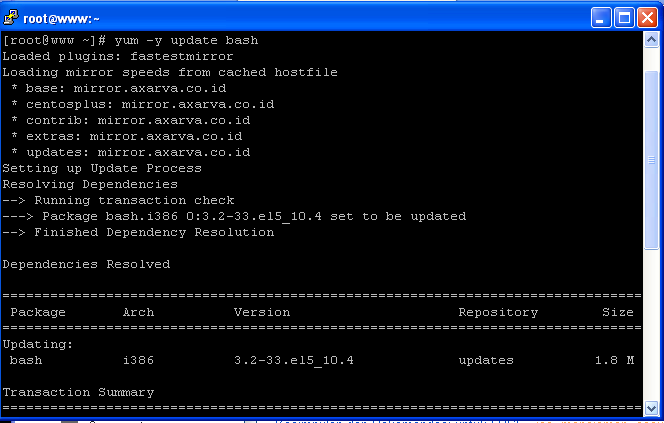This screenshot has height=423, width=664.
Task: Click the 'Transaction Summary' line
Action: [x=78, y=392]
